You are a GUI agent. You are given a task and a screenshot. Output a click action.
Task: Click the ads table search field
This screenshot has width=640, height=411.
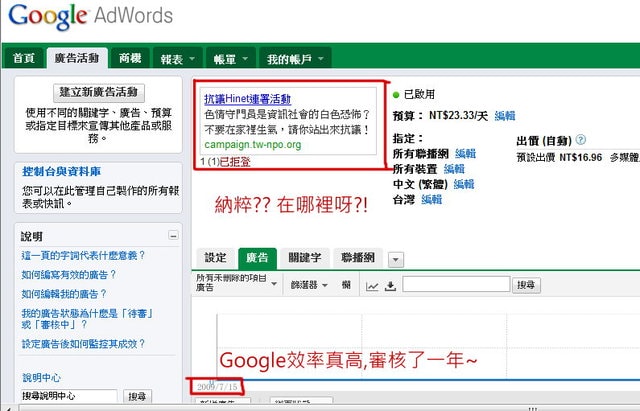tap(456, 284)
